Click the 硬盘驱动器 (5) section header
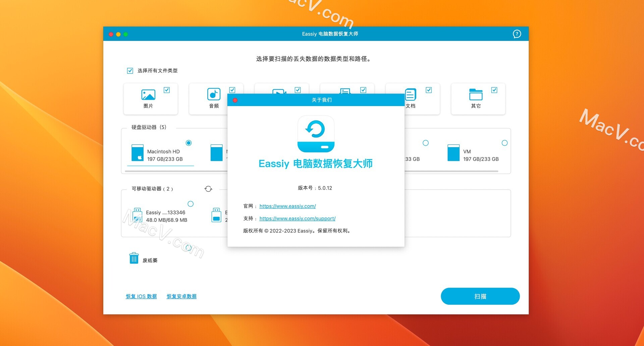Screen dimensions: 644x346 149,127
